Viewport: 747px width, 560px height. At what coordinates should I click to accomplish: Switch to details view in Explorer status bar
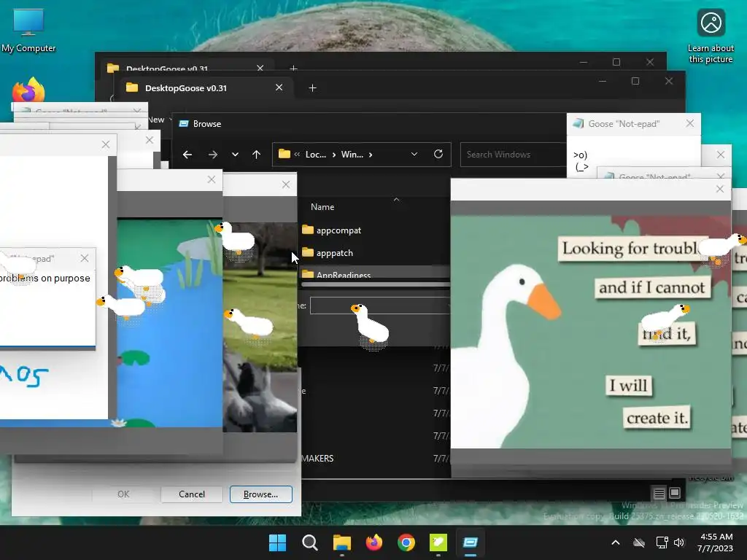point(659,493)
